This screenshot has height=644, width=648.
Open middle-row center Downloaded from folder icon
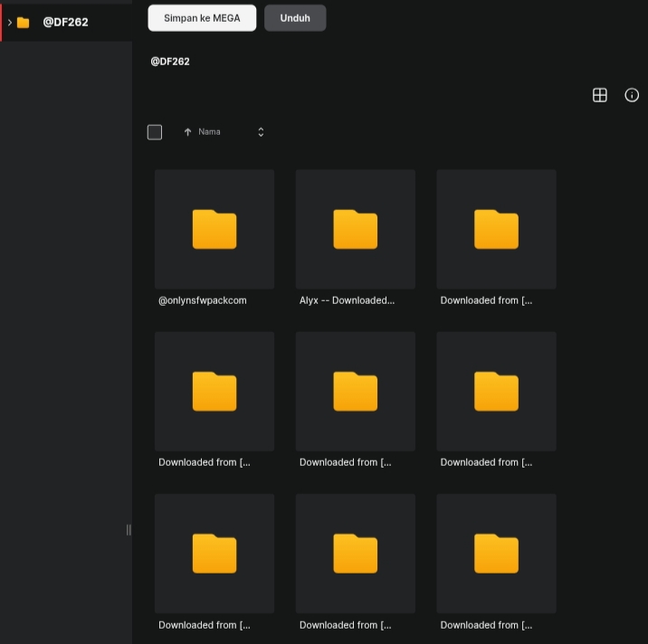[355, 391]
